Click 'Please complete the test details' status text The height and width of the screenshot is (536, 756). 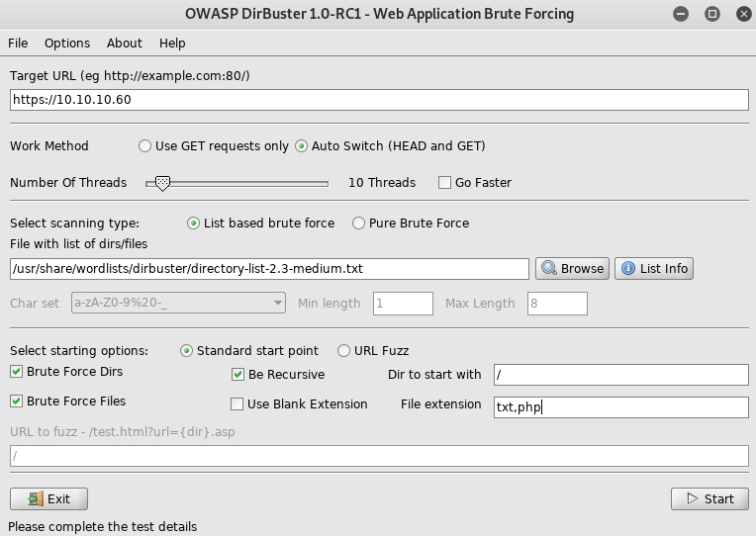(103, 526)
